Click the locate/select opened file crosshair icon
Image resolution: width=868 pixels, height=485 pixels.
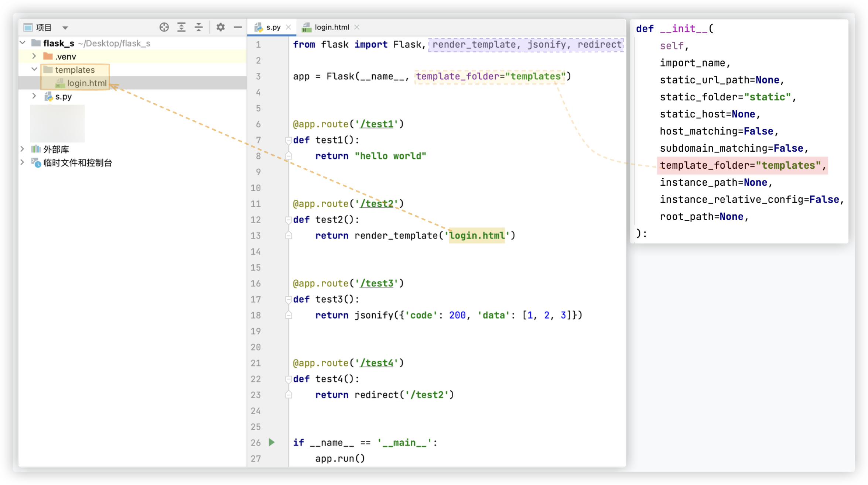(164, 27)
